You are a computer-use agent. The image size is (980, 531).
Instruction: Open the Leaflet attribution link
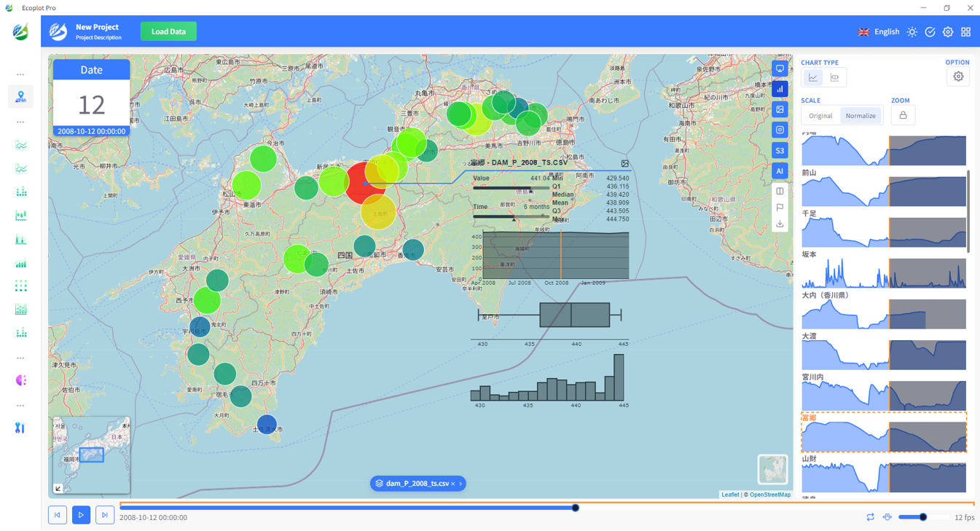coord(730,495)
